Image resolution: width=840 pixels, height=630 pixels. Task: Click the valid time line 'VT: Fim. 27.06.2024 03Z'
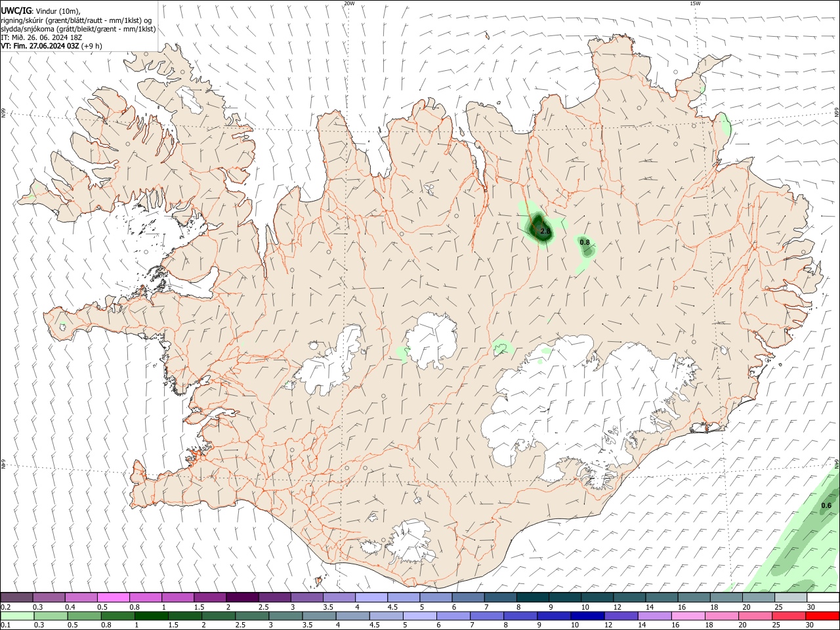click(40, 47)
